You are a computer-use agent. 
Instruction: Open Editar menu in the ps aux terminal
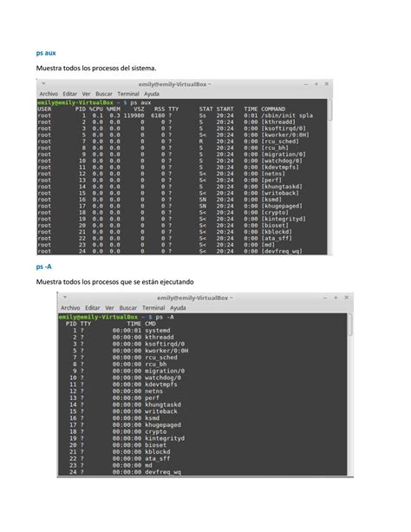pyautogui.click(x=70, y=94)
